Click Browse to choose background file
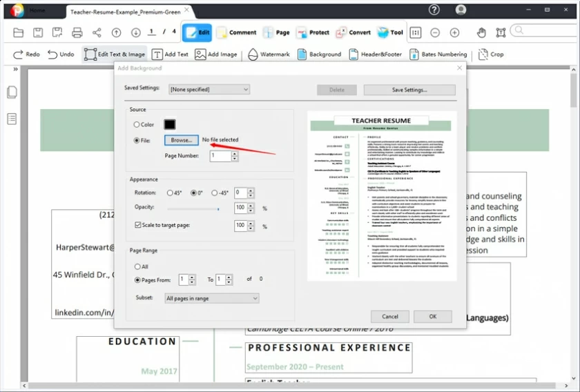 (x=181, y=140)
